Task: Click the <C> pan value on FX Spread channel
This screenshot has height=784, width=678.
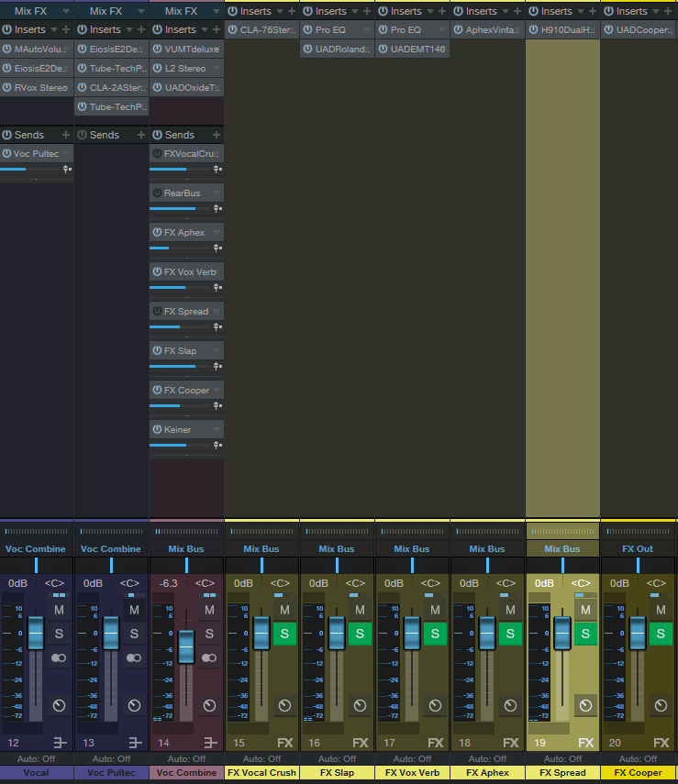Action: pos(581,583)
